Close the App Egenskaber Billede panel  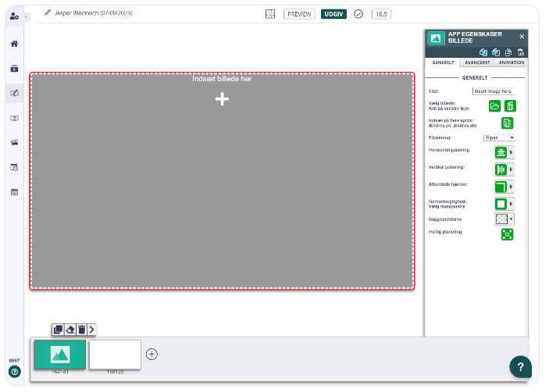pyautogui.click(x=522, y=37)
